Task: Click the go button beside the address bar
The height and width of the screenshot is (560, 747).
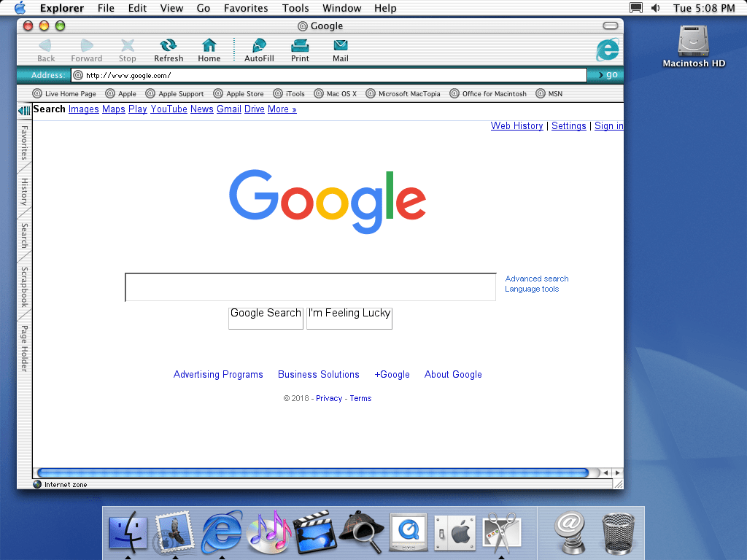Action: pos(608,75)
